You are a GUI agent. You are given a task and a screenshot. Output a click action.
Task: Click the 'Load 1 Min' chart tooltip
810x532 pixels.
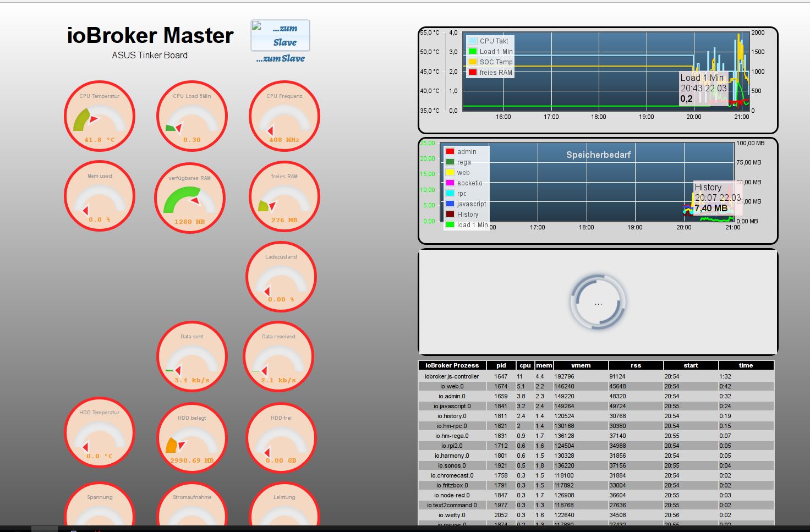pos(704,88)
